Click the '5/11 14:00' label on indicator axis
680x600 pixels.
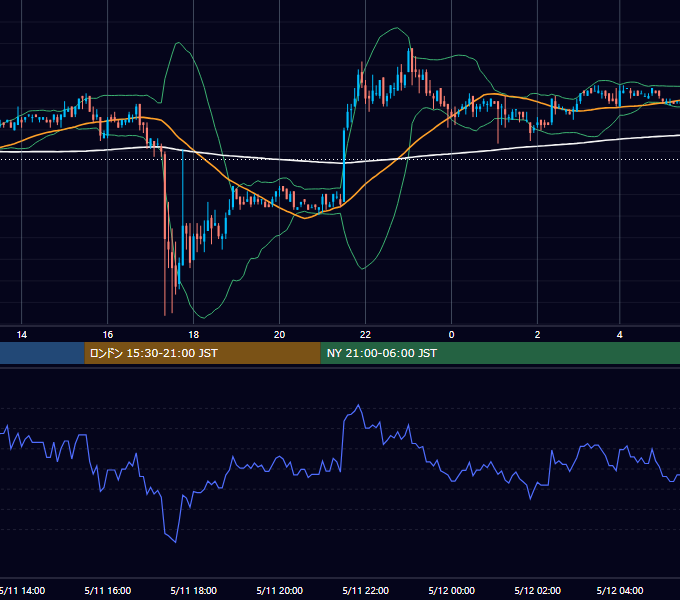click(22, 590)
